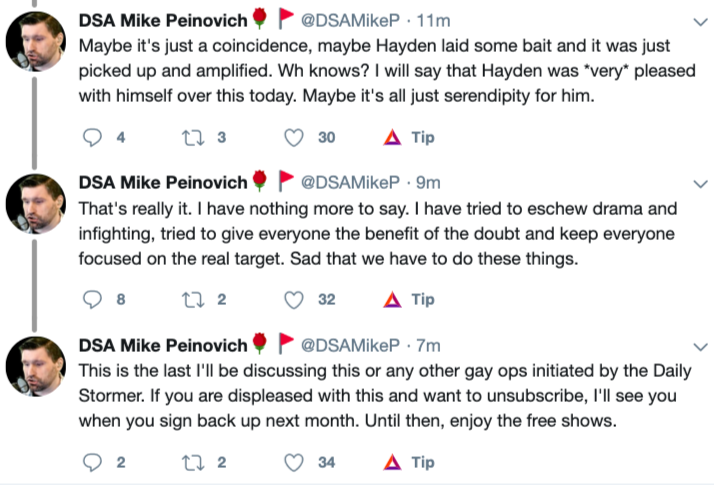Open the chevron menu on 7m tweet

[x=701, y=347]
